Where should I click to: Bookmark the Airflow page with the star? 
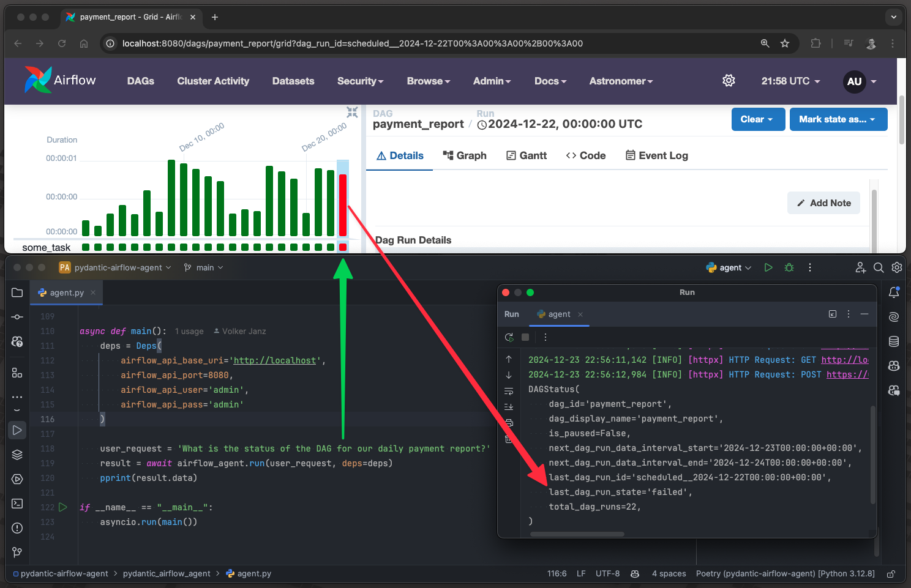pyautogui.click(x=785, y=43)
